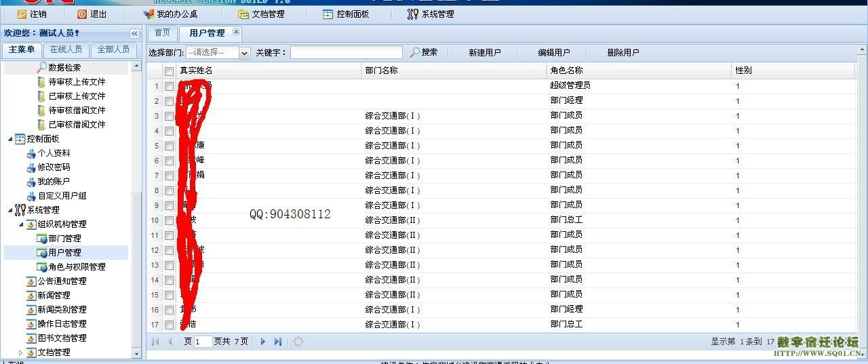Switch to the 在线人员 tab
The width and height of the screenshot is (868, 364).
coord(66,49)
